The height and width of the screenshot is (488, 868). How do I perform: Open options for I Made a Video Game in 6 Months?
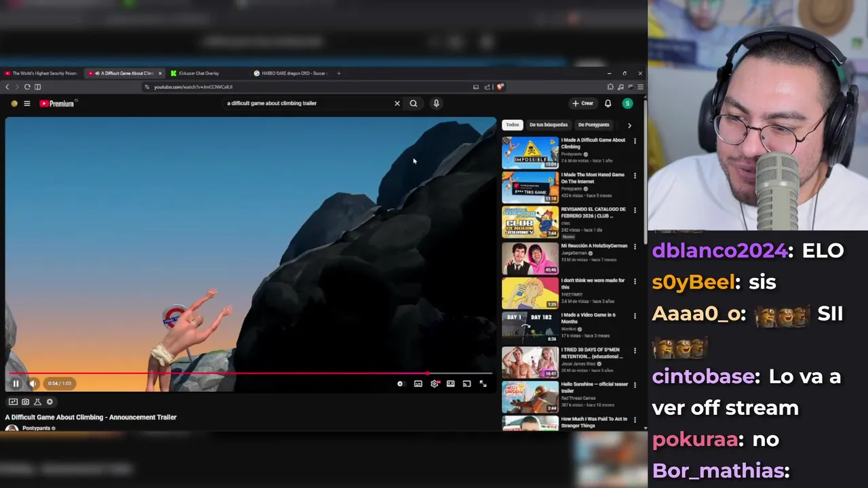tap(635, 316)
